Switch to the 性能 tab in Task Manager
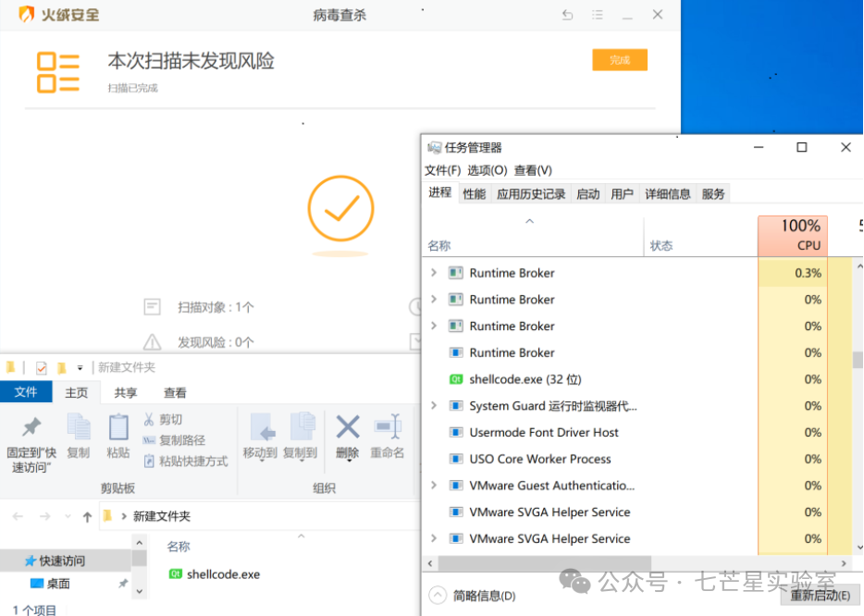The image size is (864, 616). click(474, 193)
